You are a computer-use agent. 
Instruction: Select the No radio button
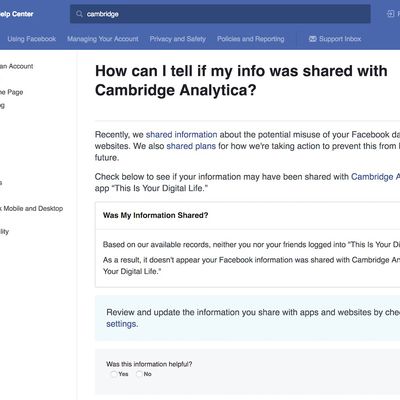139,374
